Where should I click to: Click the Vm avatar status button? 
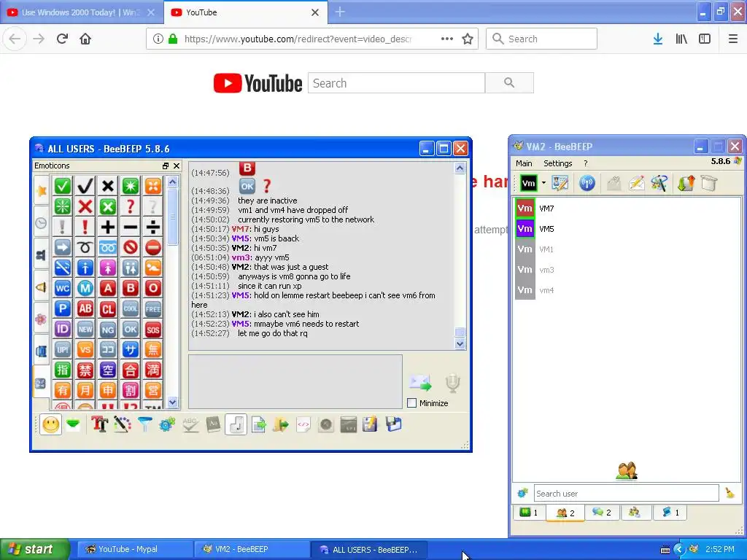pyautogui.click(x=528, y=183)
